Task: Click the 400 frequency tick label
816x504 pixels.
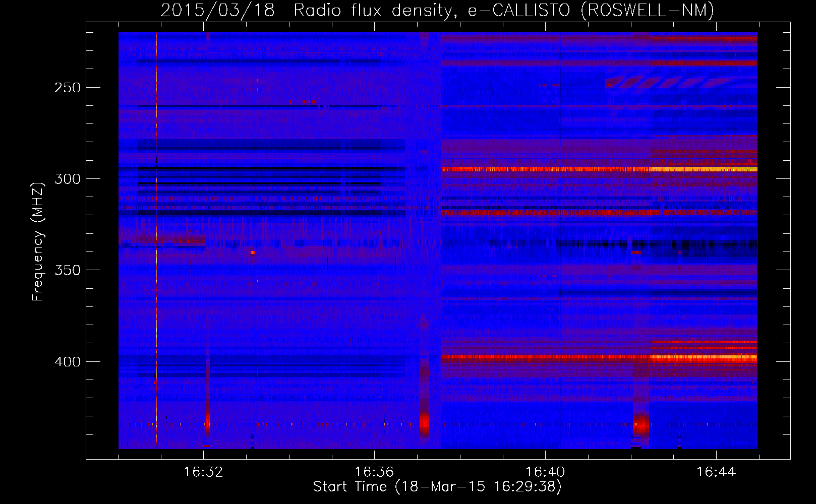Action: 67,362
